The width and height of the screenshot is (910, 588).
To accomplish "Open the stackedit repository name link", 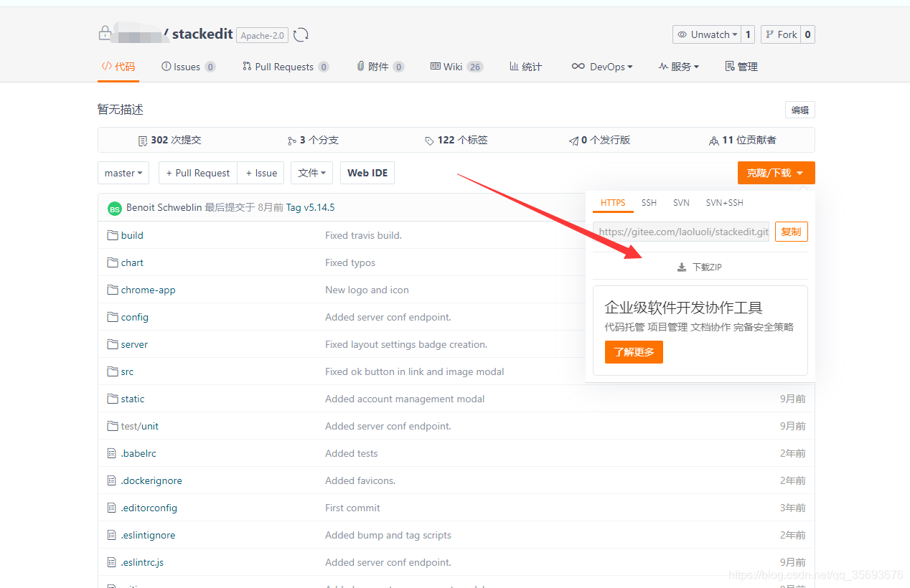I will pyautogui.click(x=202, y=34).
